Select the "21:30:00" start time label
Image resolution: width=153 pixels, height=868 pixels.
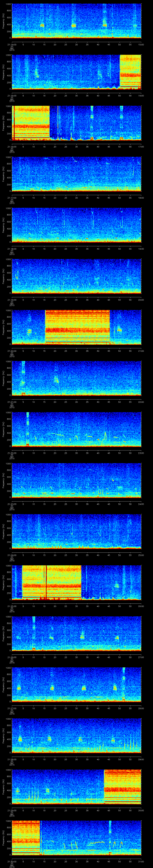[12, 861]
